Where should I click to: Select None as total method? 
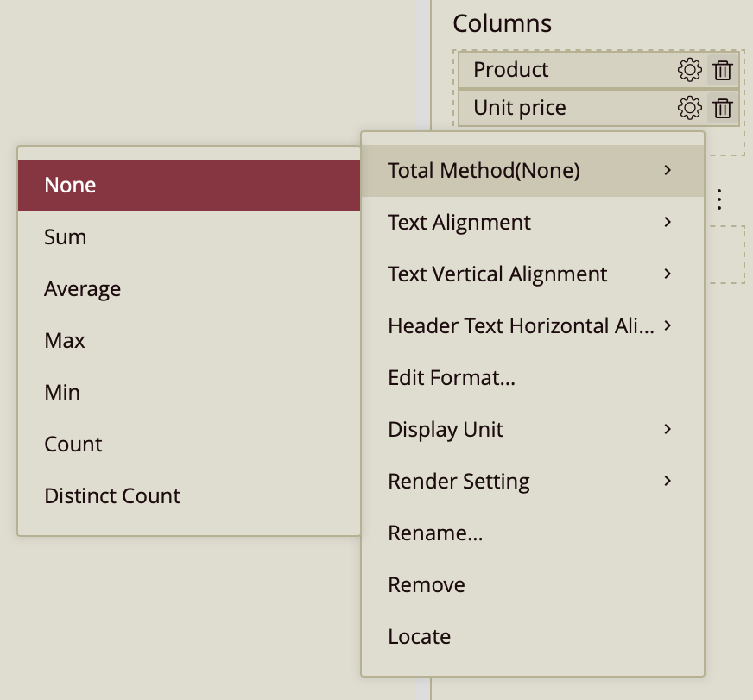188,186
